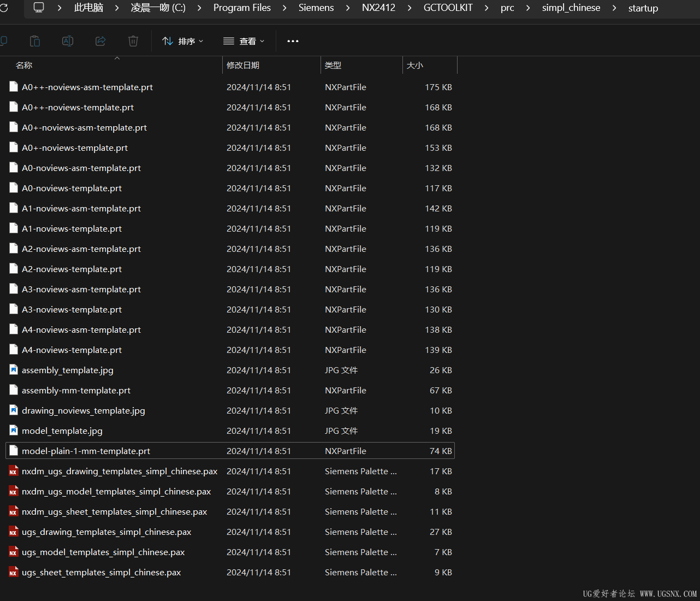Select file A0-noviews-template.prt
The width and height of the screenshot is (700, 601).
coord(230,188)
